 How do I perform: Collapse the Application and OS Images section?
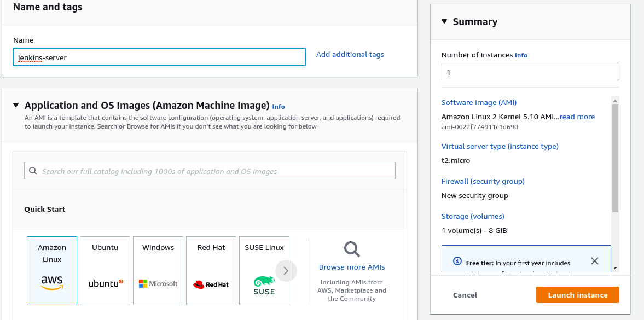pos(16,105)
